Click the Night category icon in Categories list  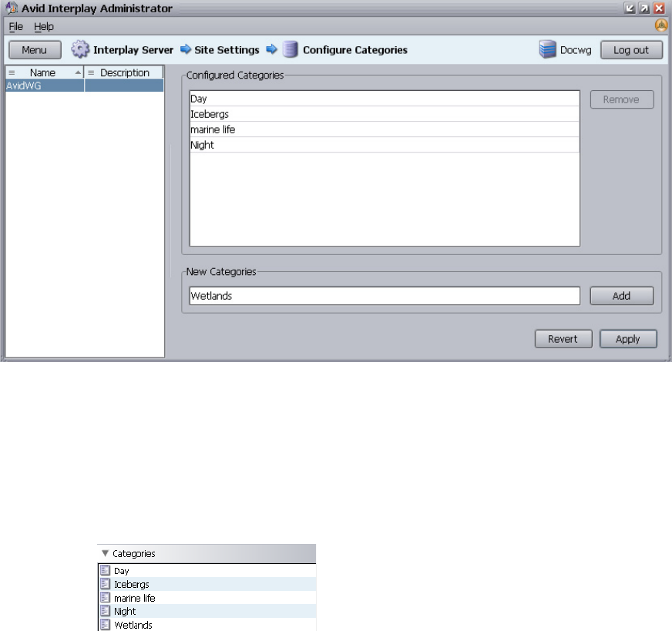[105, 611]
